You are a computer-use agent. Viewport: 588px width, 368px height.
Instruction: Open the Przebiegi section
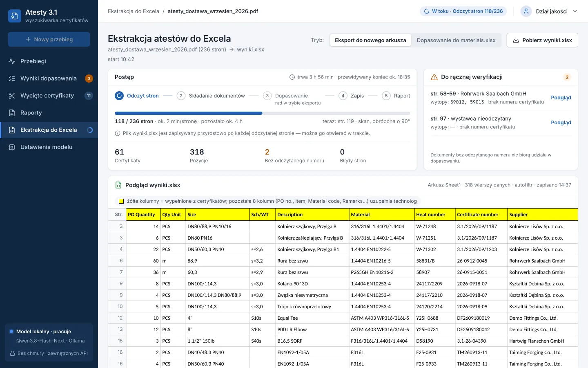49,61
